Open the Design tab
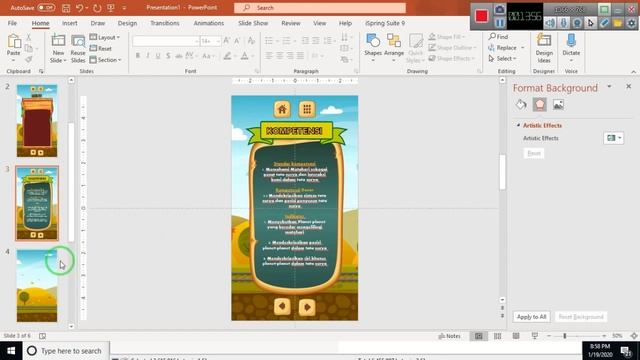This screenshot has width=640, height=360. click(127, 23)
